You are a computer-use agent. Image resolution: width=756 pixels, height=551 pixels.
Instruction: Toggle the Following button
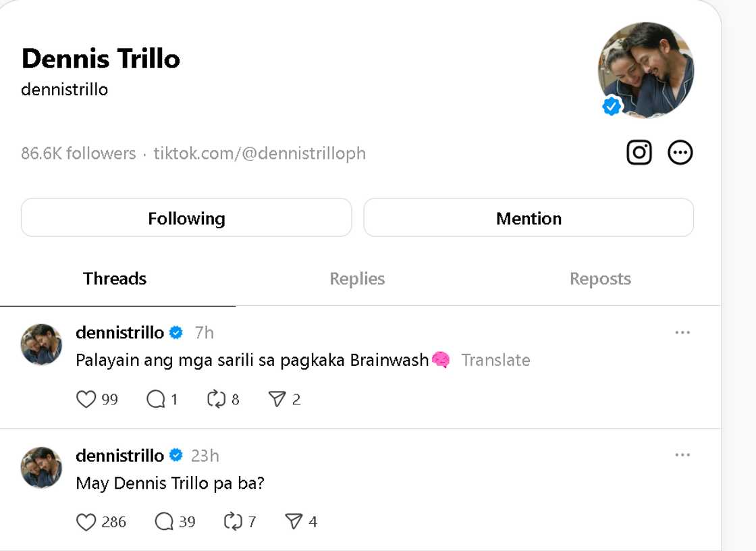[186, 218]
